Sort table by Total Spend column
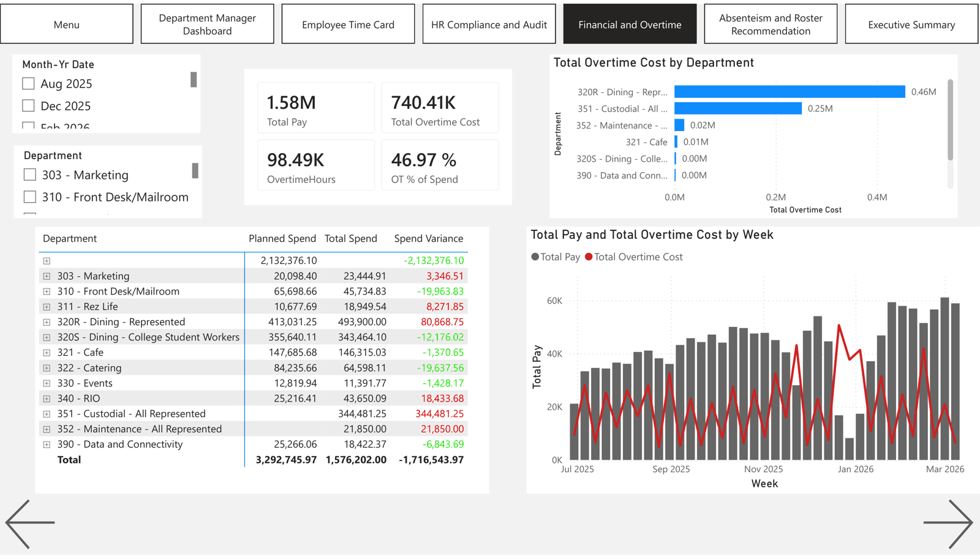 [351, 238]
